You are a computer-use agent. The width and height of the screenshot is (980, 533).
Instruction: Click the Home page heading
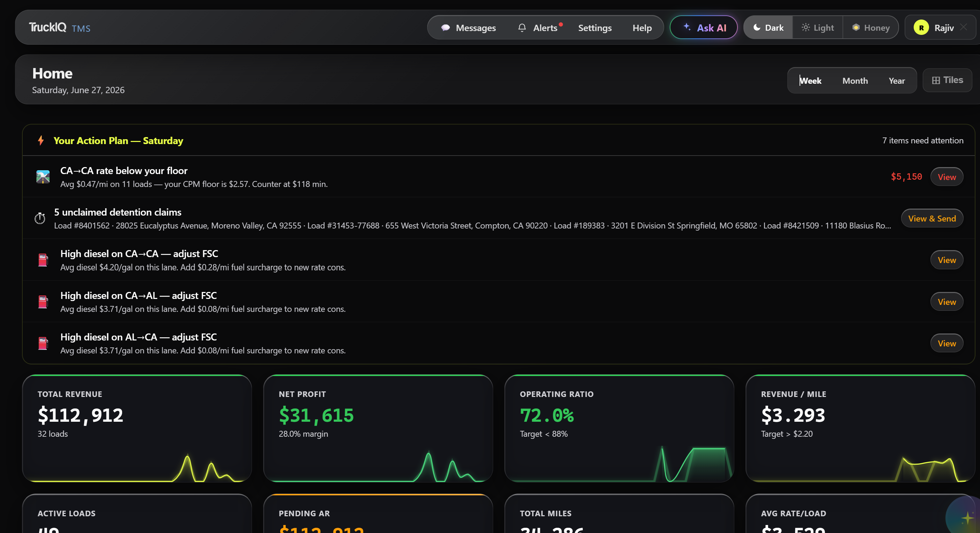52,73
